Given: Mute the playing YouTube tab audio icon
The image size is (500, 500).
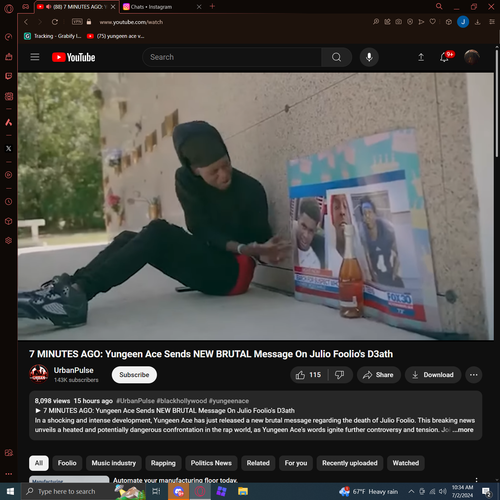Looking at the screenshot, I should tap(48, 7).
